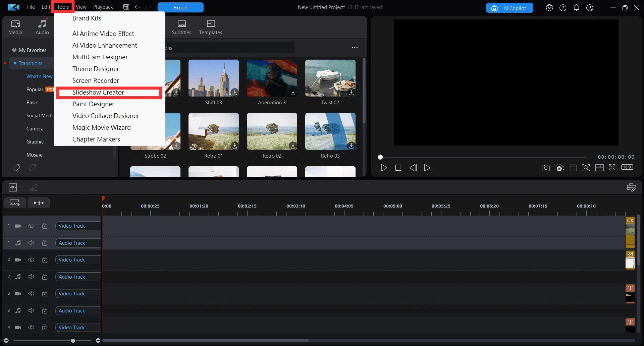Enter full screen preview mode
Viewport: 644px width, 346px height.
tap(612, 168)
